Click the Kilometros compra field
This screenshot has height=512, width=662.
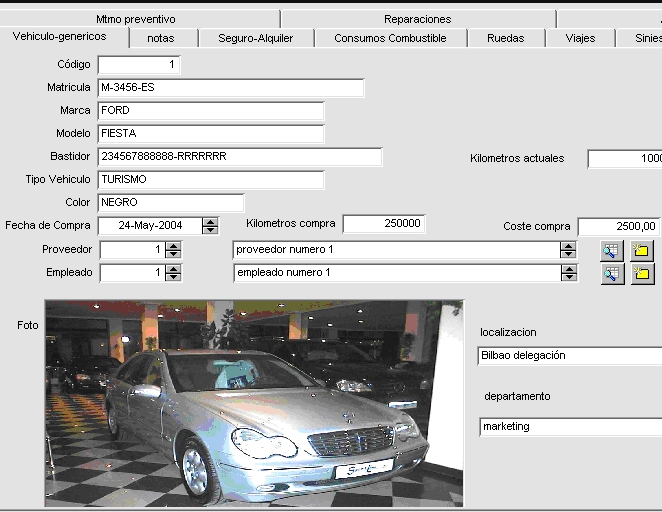(384, 224)
